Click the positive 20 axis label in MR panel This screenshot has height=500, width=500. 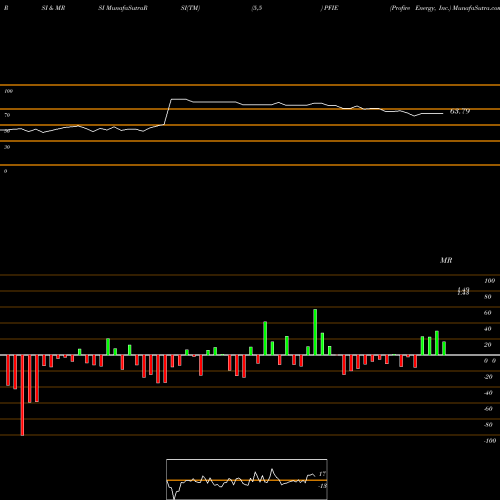coord(488,345)
